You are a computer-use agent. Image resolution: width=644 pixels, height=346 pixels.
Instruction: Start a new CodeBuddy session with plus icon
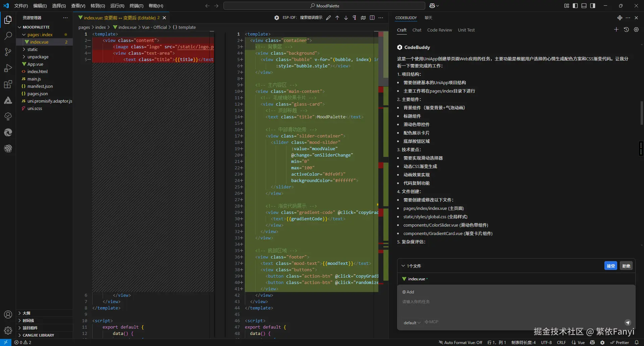tap(616, 30)
